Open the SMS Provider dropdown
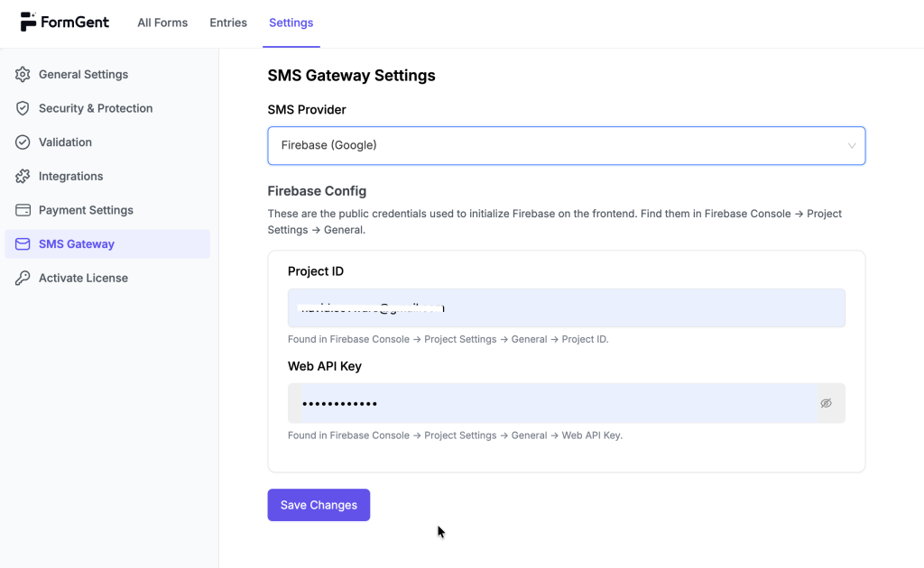This screenshot has width=924, height=568. 567,145
